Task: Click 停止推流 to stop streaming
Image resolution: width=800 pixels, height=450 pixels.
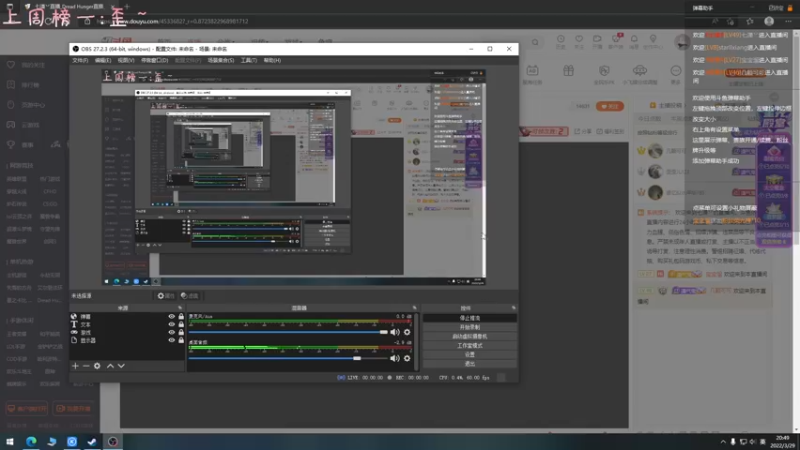Action: point(469,318)
